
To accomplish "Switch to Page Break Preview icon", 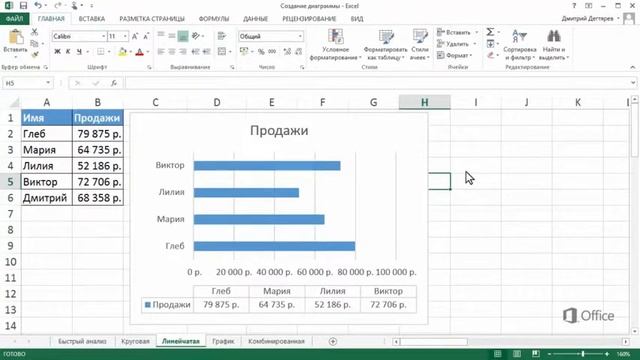I will (x=536, y=354).
